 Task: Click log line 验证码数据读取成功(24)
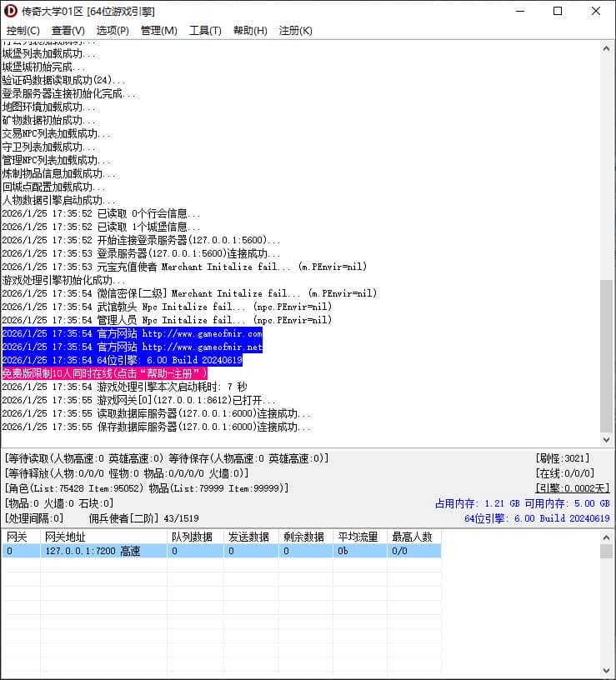click(64, 80)
